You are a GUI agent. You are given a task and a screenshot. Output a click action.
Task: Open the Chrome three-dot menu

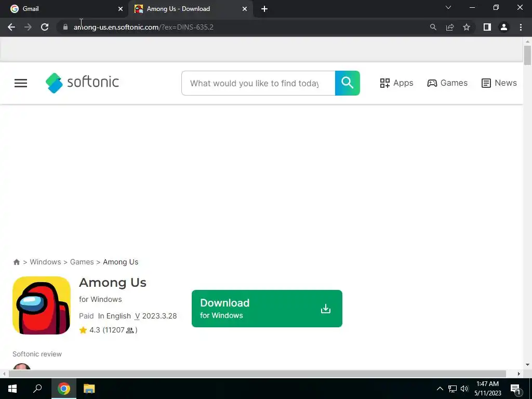521,27
